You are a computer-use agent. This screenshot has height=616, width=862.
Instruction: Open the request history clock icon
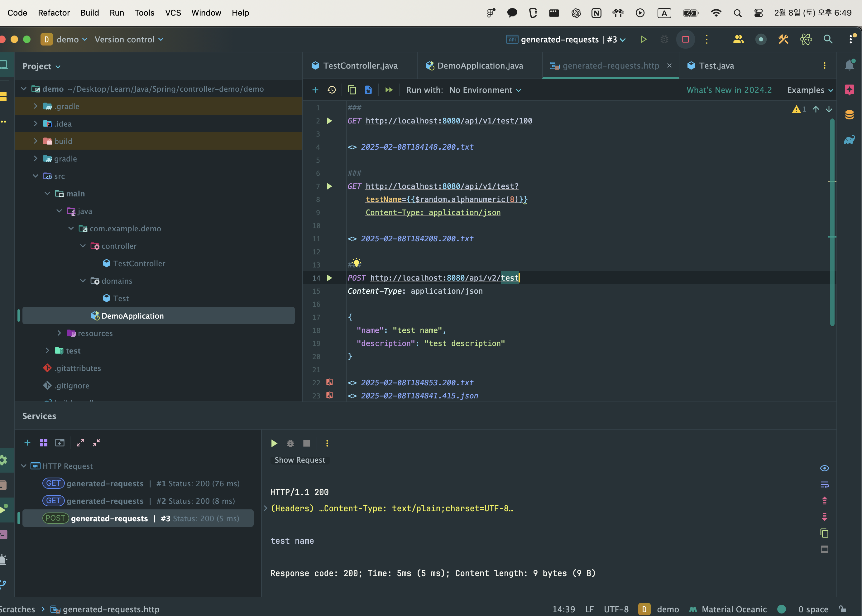[332, 90]
